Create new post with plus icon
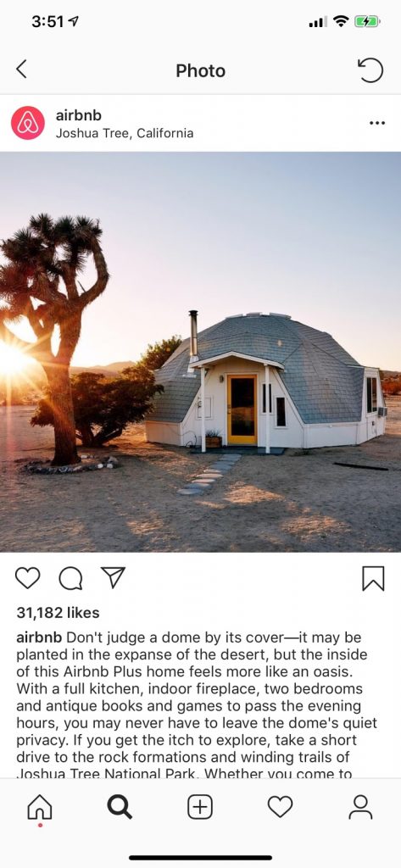This screenshot has width=401, height=868. 200,807
